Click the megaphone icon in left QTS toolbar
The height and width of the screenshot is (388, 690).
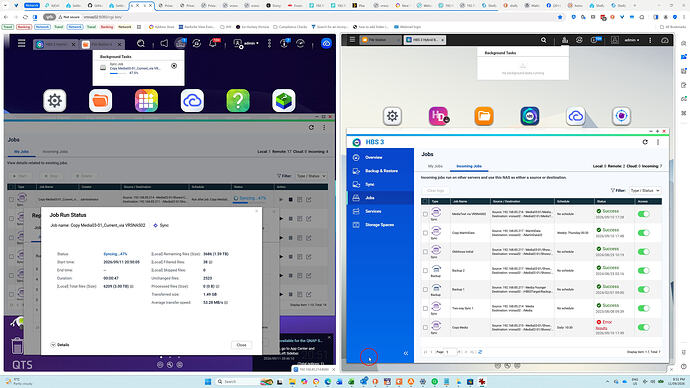coord(164,44)
